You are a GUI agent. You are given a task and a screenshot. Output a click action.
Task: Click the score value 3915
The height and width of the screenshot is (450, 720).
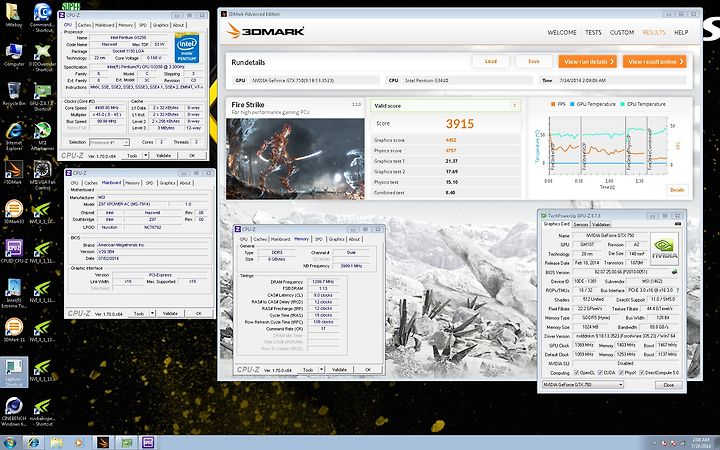point(460,124)
